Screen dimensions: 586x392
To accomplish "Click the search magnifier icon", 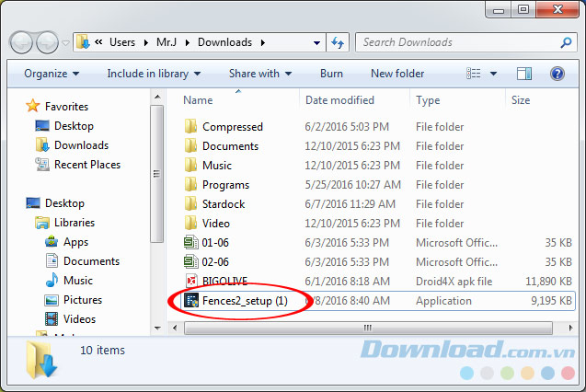I will pyautogui.click(x=566, y=42).
